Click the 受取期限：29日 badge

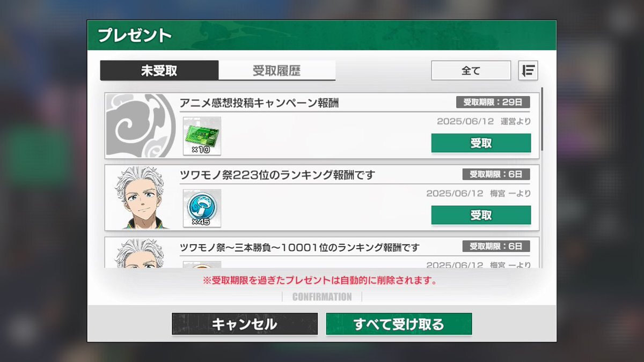(x=493, y=102)
